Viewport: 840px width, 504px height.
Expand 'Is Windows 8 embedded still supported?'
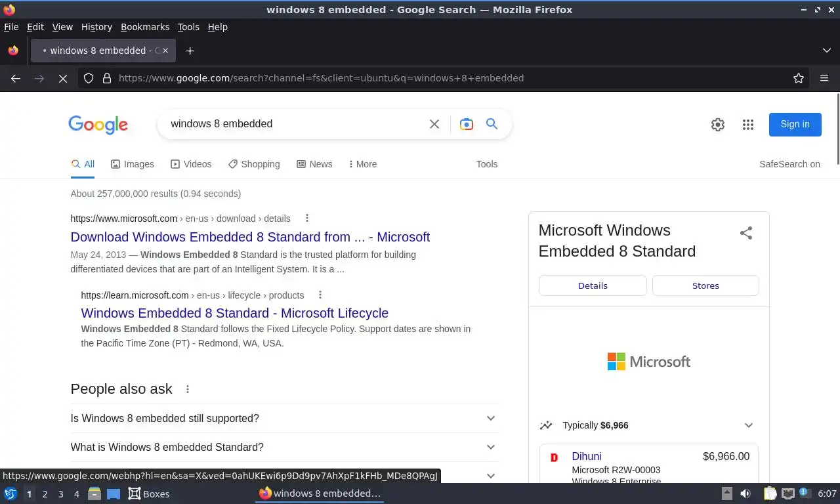284,419
